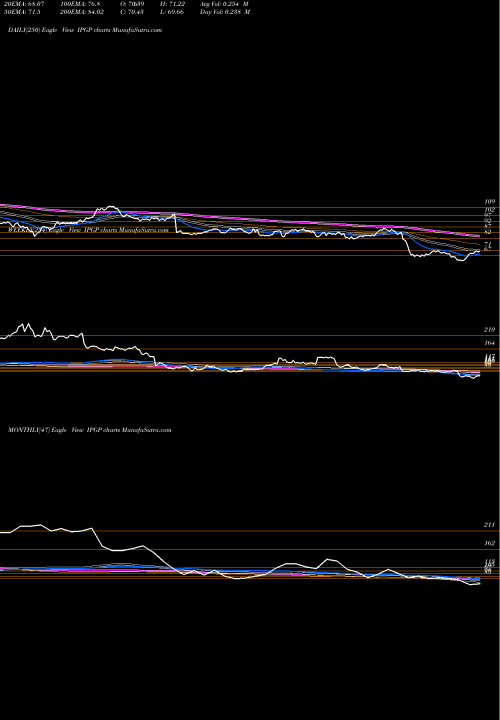Click the WEEKLY Eagle View chart title

(x=88, y=230)
